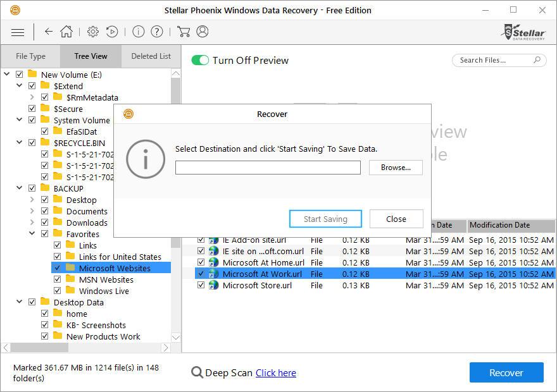Viewport: 557px width, 392px height.
Task: Click the search magnifier icon
Action: pos(537,60)
